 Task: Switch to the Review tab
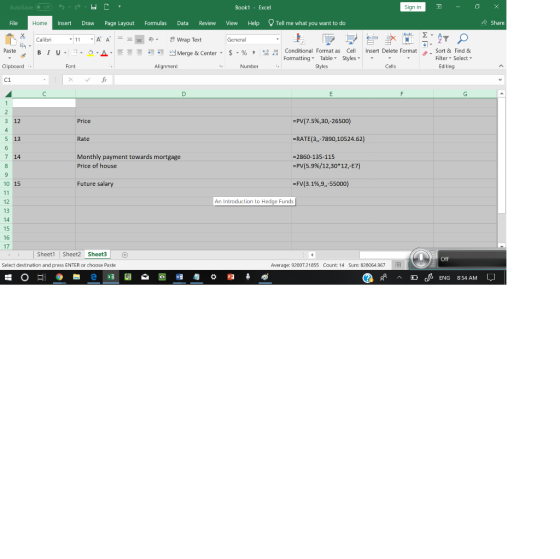(x=207, y=23)
